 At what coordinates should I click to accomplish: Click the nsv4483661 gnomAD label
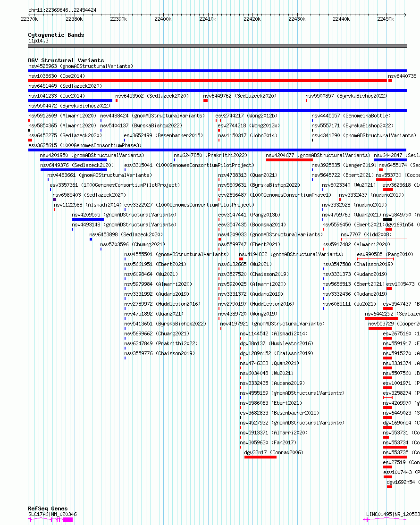[x=100, y=175]
